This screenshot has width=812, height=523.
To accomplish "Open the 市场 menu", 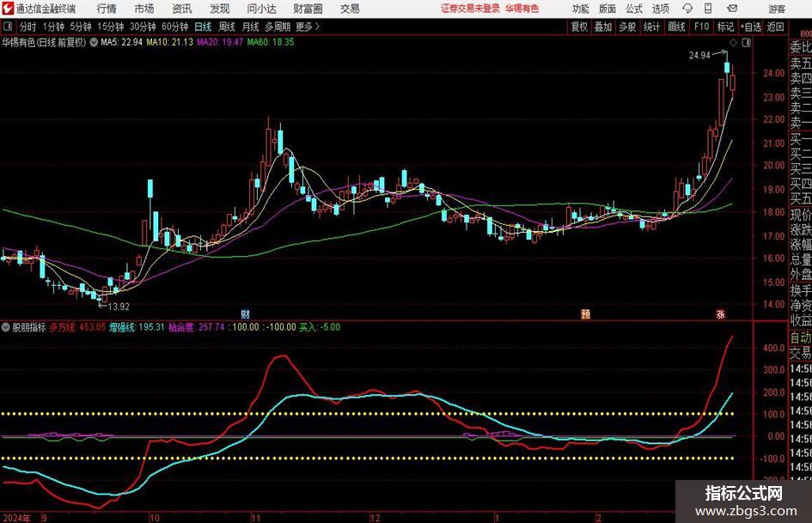I will pyautogui.click(x=144, y=9).
